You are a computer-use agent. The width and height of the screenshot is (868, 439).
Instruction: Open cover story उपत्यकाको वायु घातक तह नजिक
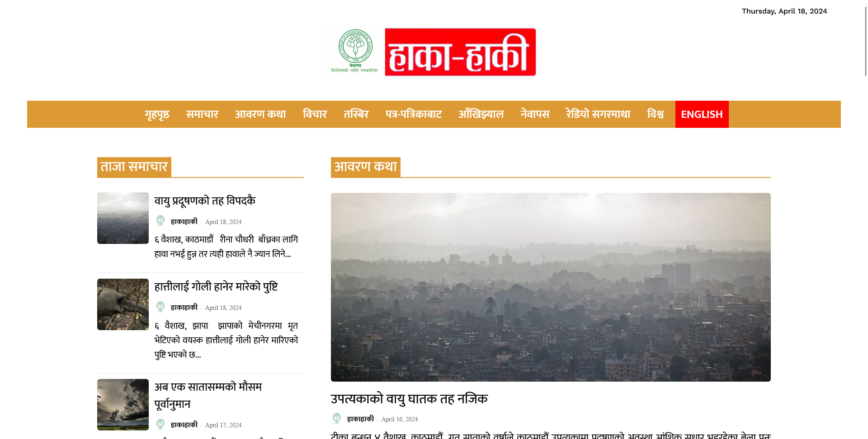[409, 398]
